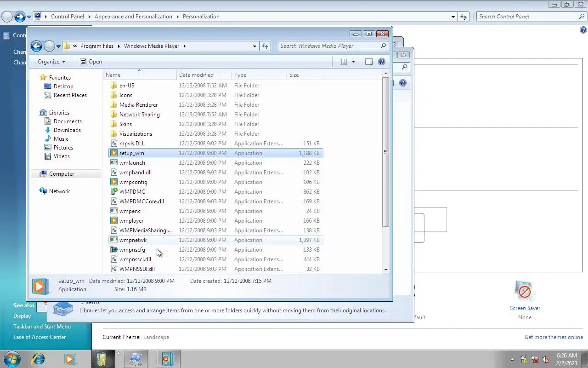Expand the address bar history dropdown in folder window

coord(254,46)
